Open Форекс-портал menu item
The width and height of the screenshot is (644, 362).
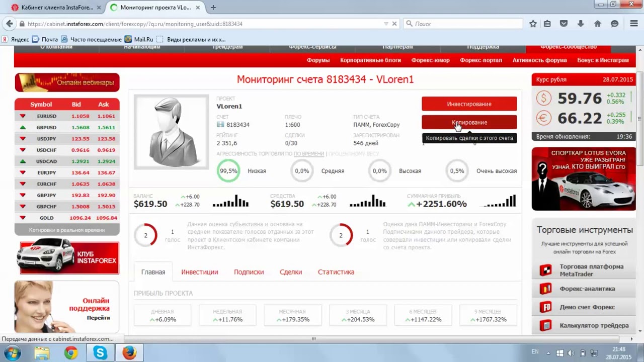481,60
